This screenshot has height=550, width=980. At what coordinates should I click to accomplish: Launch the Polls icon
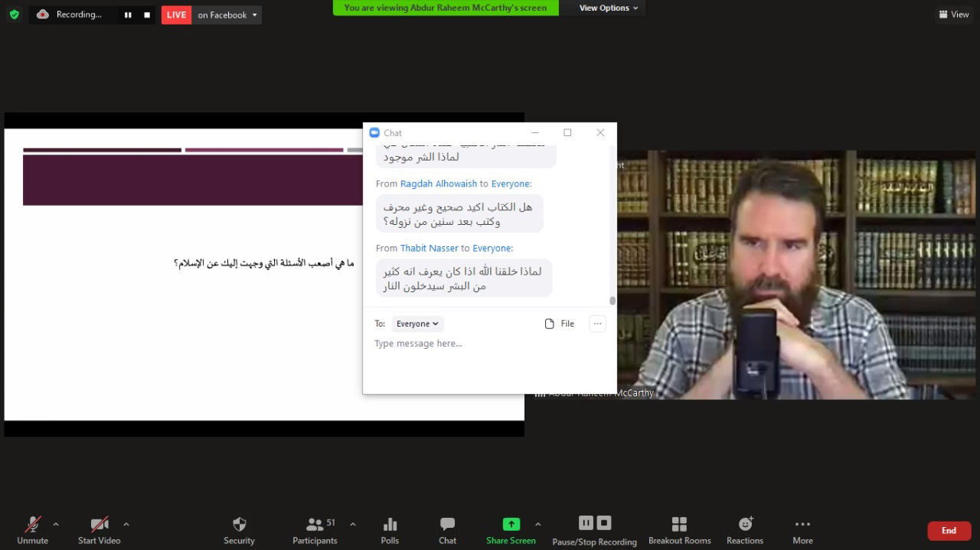[x=390, y=530]
